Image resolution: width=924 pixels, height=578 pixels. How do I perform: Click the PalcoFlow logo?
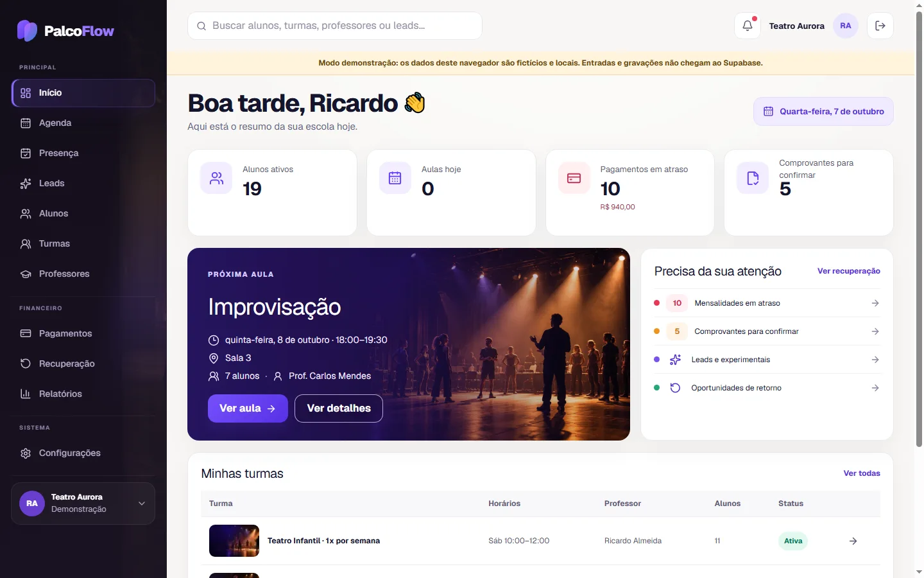(65, 31)
